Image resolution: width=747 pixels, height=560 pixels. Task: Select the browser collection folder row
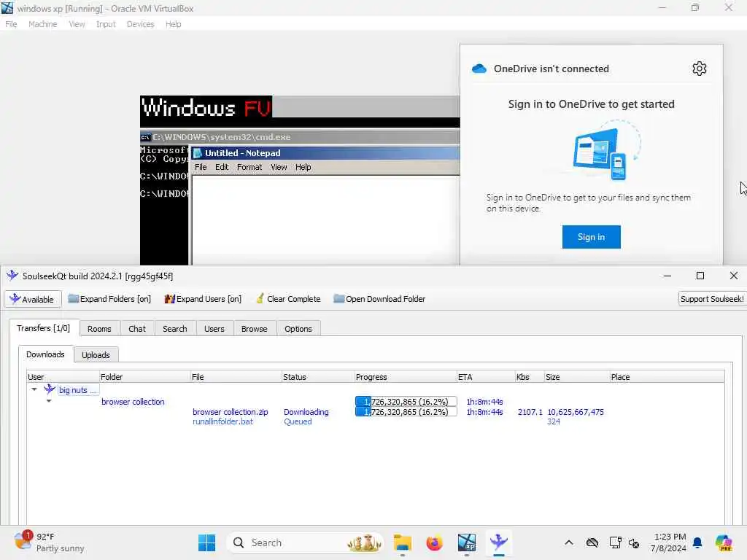click(x=133, y=402)
